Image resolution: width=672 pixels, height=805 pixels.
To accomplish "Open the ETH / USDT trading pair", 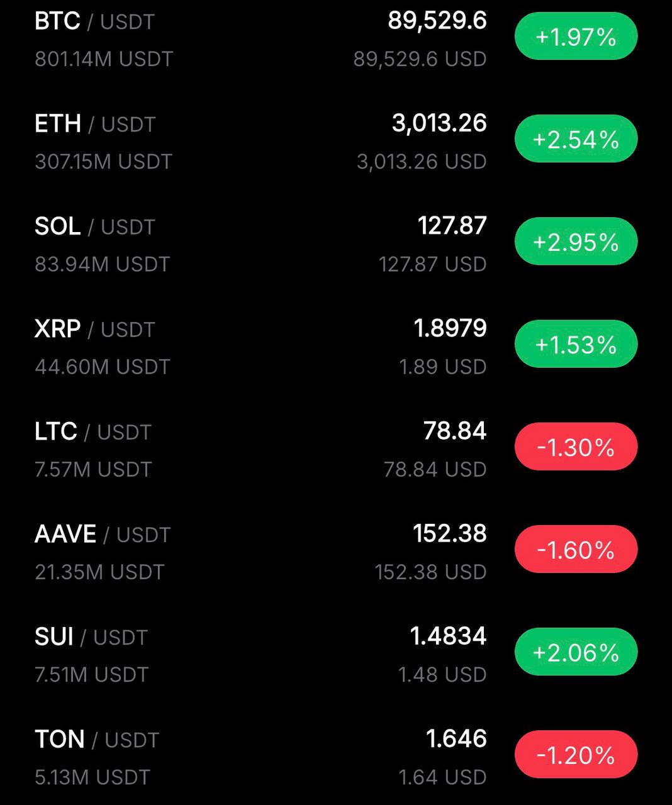I will point(95,124).
